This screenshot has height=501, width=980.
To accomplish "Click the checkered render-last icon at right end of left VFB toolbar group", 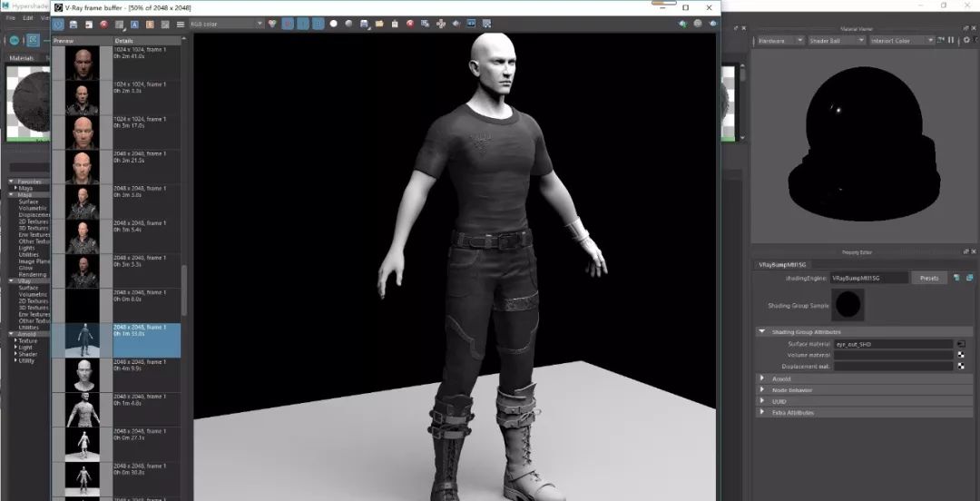I will [486, 24].
